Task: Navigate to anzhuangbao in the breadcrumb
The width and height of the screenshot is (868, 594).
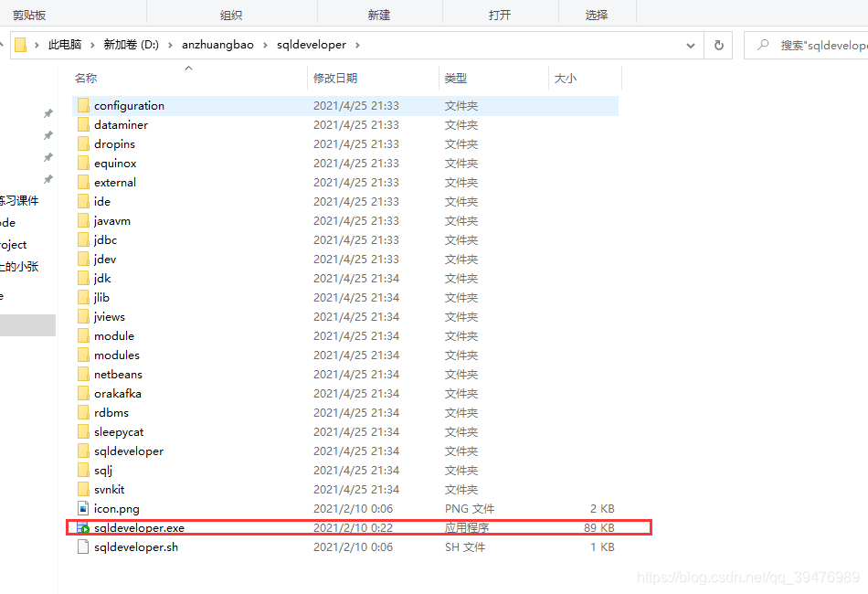Action: coord(217,45)
